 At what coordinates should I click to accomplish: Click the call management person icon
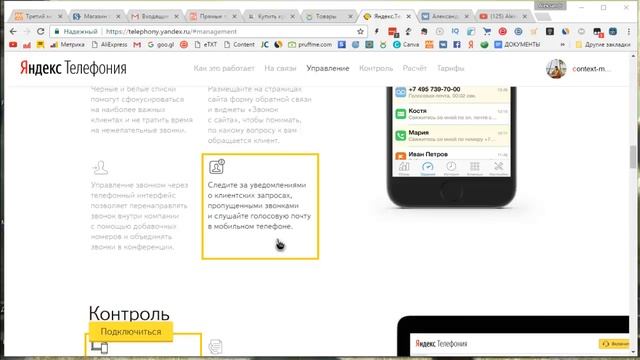[100, 167]
